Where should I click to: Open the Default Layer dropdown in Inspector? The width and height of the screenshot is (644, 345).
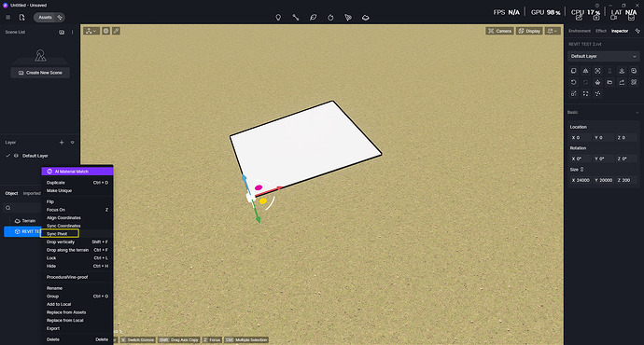603,56
